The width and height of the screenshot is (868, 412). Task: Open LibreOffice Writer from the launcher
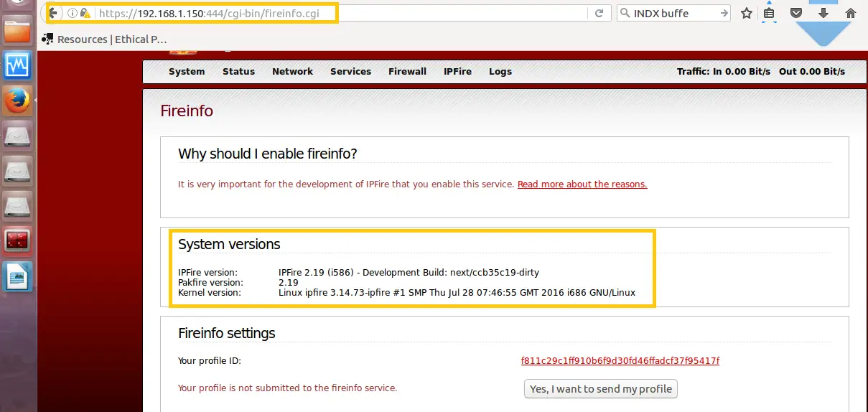tap(18, 276)
